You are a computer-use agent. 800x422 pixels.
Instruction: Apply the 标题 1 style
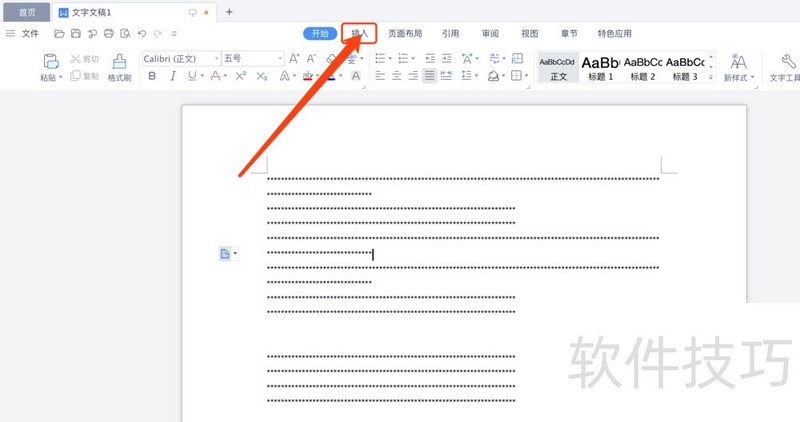pyautogui.click(x=601, y=68)
